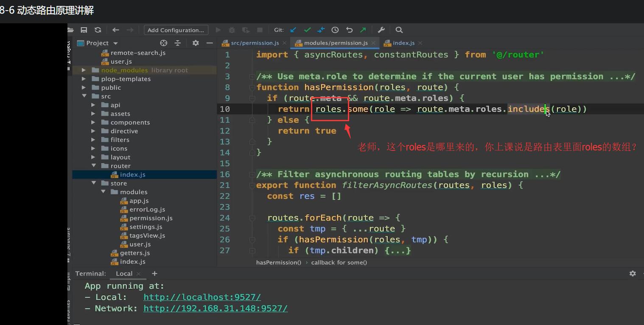Viewport: 644px width, 325px height.
Task: Collapse all in the Project panel
Action: 178,43
